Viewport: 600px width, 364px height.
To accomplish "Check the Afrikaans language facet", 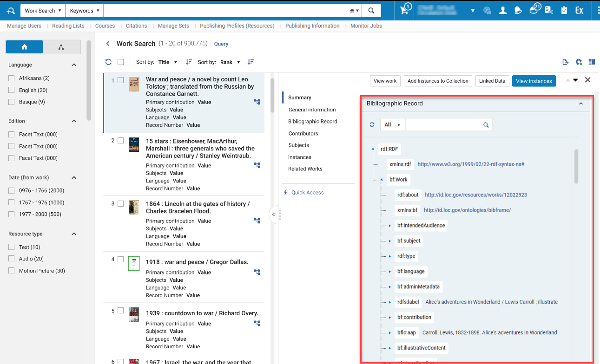I will 12,78.
